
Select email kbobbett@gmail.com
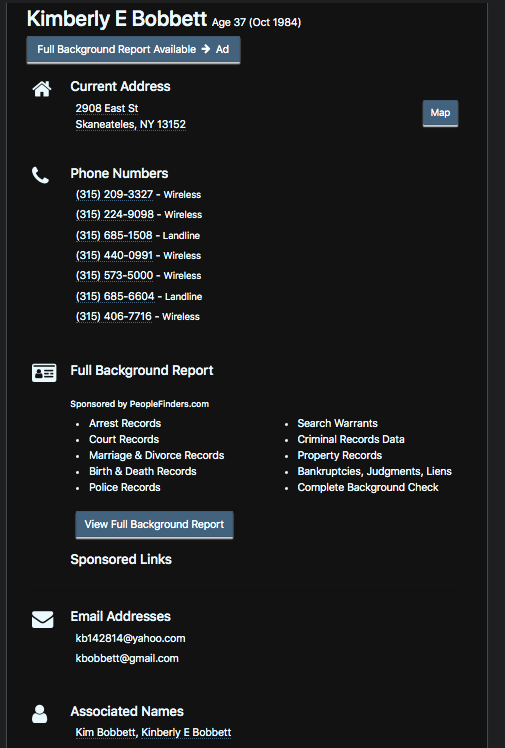(127, 659)
